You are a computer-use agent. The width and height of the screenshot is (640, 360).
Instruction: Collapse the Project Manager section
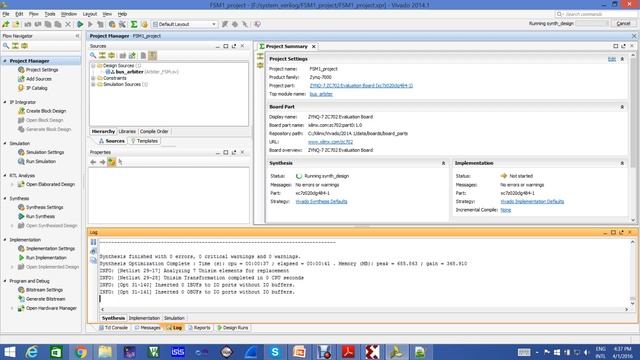[x=5, y=61]
